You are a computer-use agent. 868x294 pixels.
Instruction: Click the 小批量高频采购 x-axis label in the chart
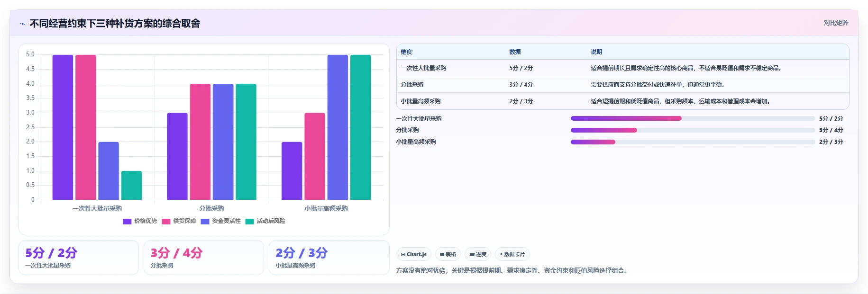pos(326,208)
